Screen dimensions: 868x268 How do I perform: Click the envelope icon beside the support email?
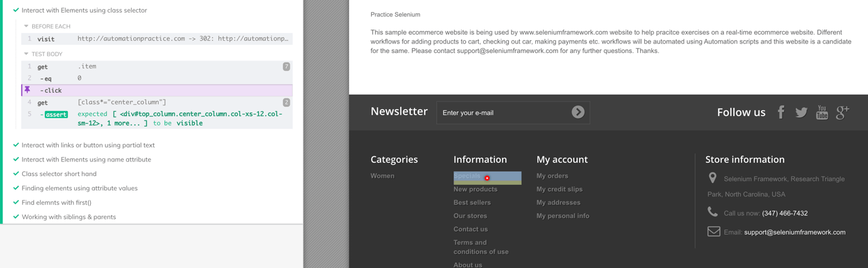(x=713, y=231)
